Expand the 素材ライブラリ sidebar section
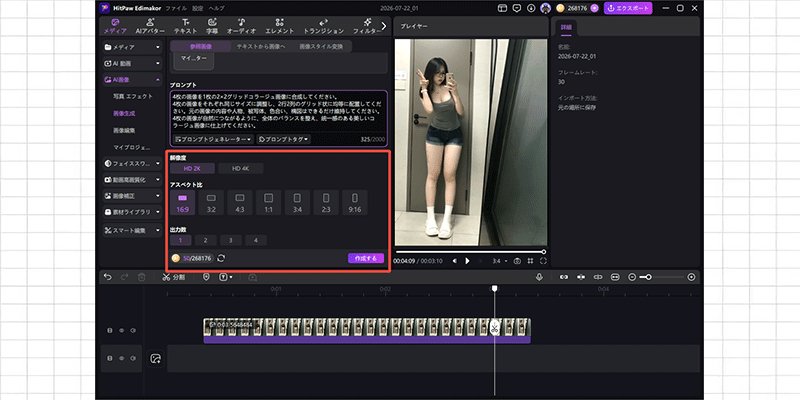Image resolution: width=800 pixels, height=400 pixels. (x=132, y=212)
